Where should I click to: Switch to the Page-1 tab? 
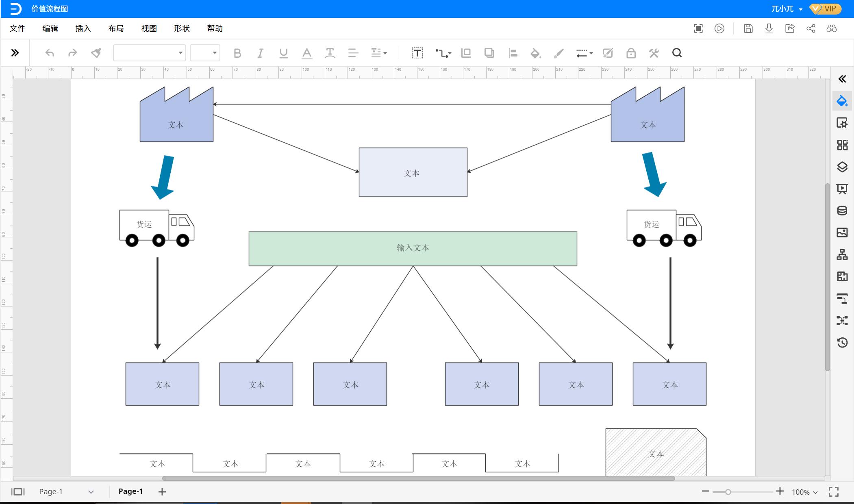pos(130,491)
